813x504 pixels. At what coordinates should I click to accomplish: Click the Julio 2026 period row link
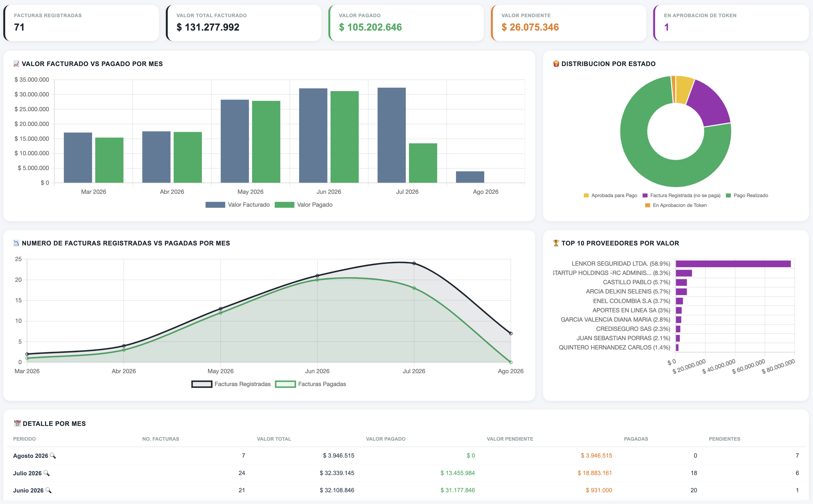pyautogui.click(x=27, y=473)
